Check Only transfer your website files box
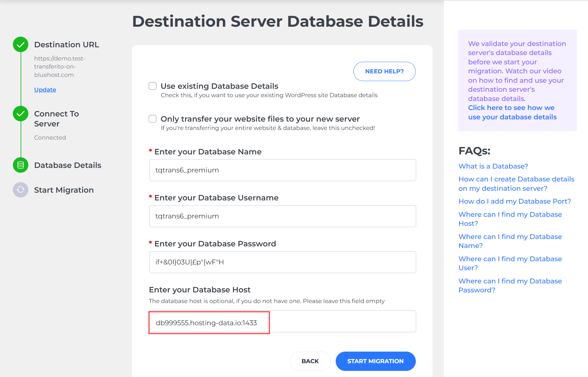Viewport: 588px width, 377px height. pos(153,119)
